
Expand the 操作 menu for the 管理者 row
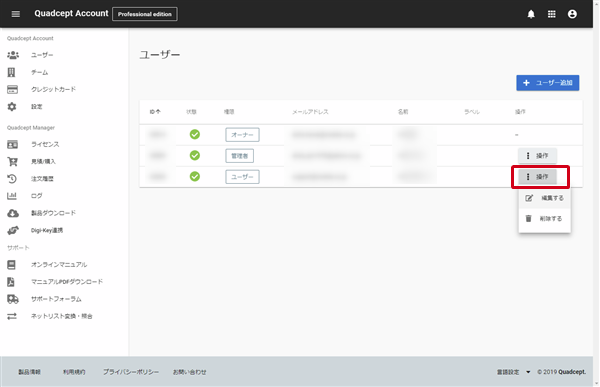[537, 156]
